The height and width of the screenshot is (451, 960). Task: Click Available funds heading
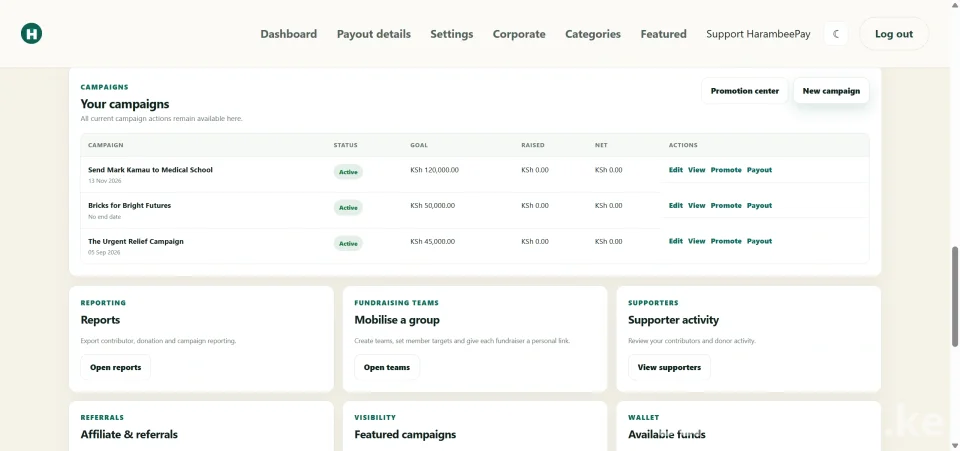click(x=667, y=434)
